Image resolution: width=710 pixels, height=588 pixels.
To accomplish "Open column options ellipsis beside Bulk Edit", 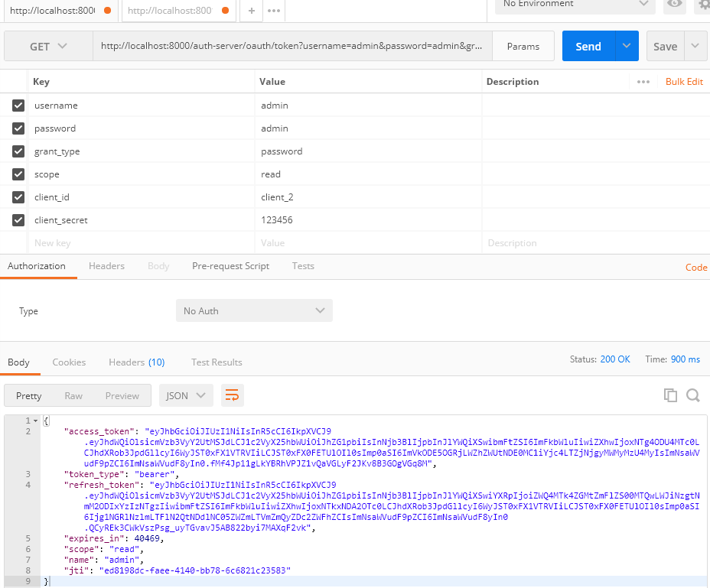I will point(643,82).
